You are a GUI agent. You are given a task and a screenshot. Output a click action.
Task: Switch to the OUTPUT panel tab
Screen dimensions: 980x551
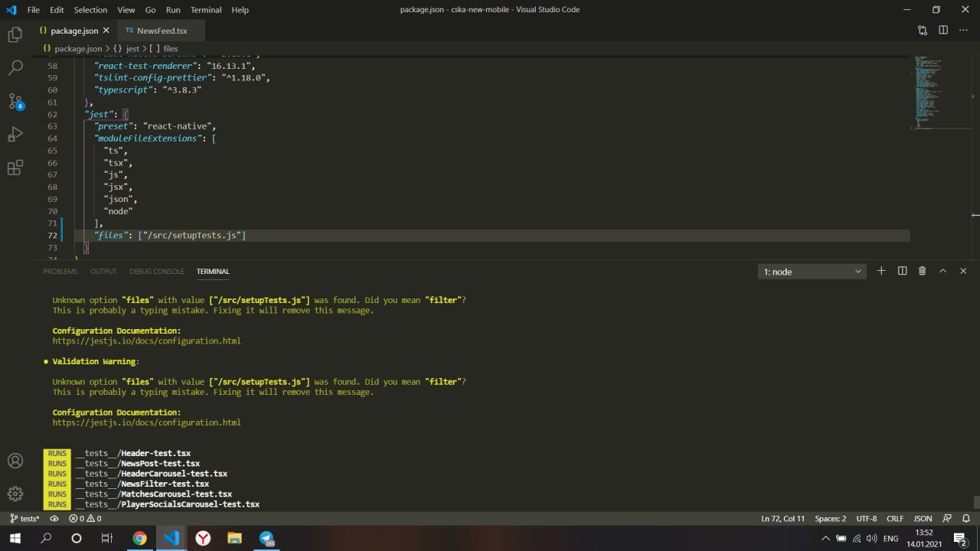pyautogui.click(x=103, y=271)
